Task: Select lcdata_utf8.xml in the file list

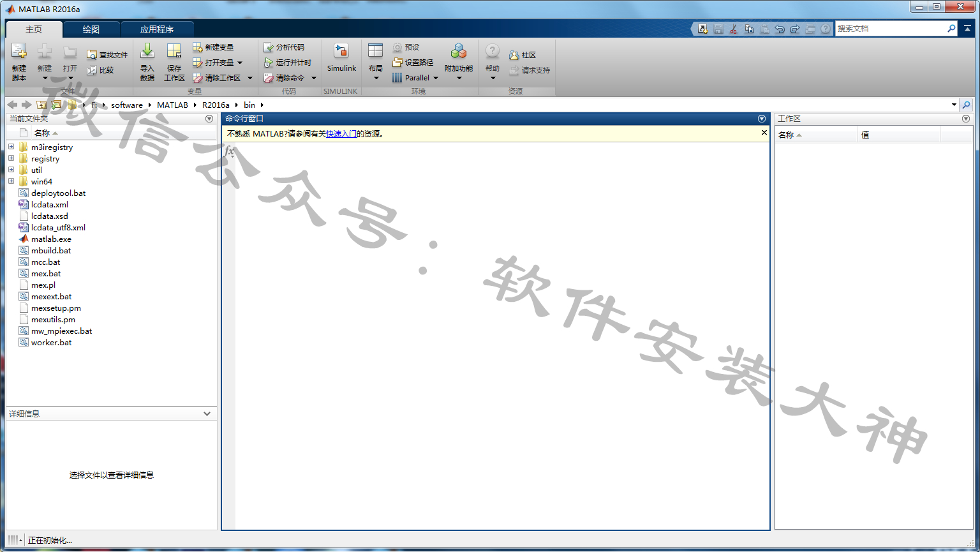Action: pyautogui.click(x=58, y=227)
